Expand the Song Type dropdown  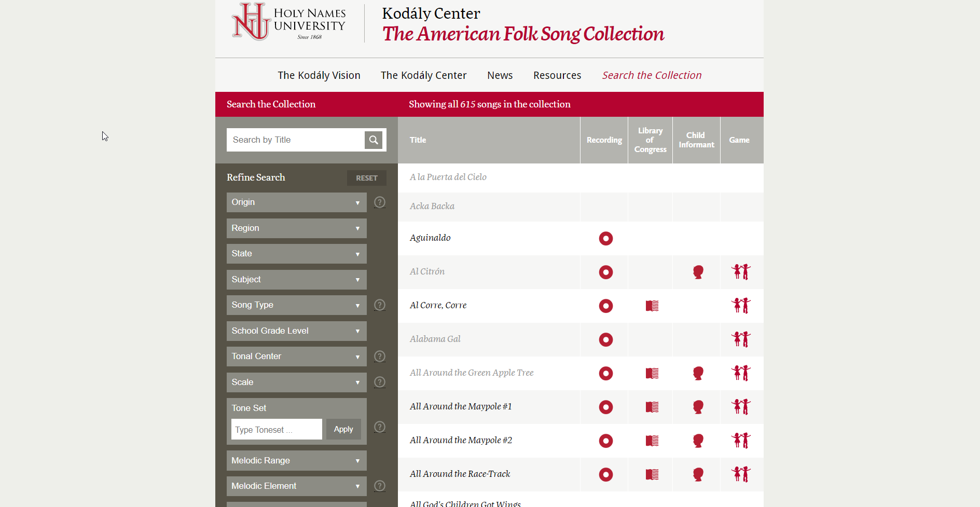[297, 305]
